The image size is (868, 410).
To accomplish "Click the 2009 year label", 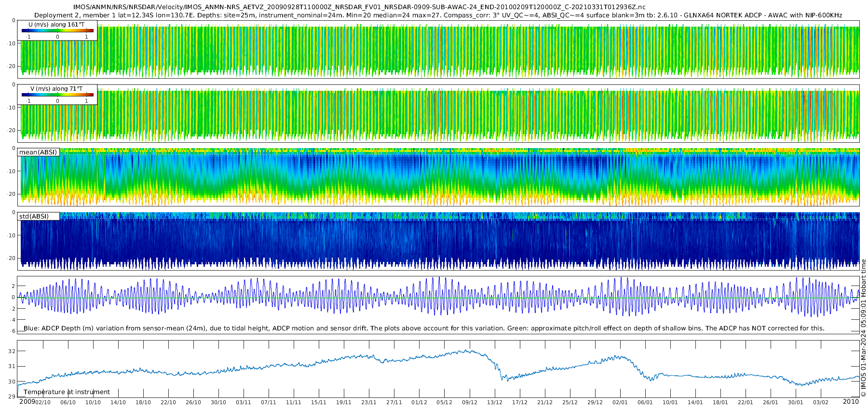I will point(27,401).
